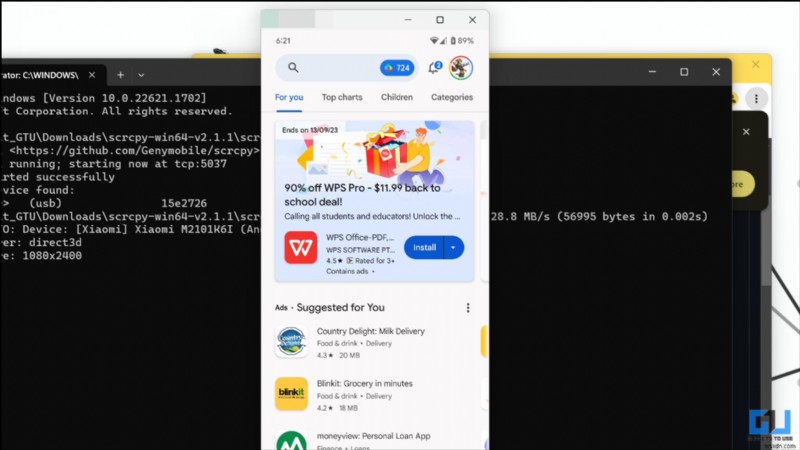Open the Blinkit app icon
Screen dimensions: 800x450
[291, 394]
